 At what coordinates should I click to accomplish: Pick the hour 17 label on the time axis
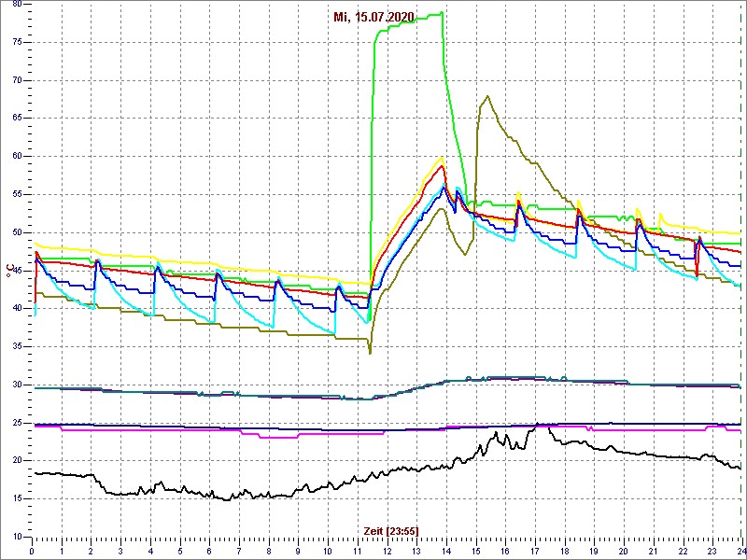(534, 552)
